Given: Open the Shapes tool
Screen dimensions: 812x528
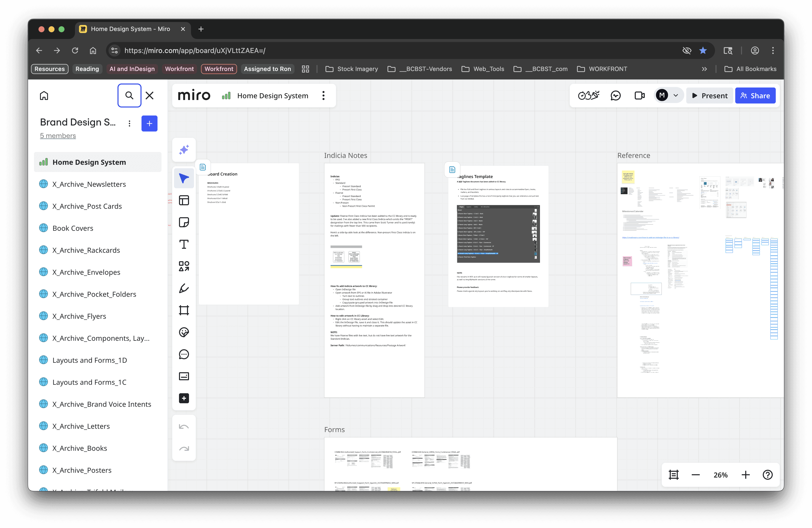Looking at the screenshot, I should 184,266.
